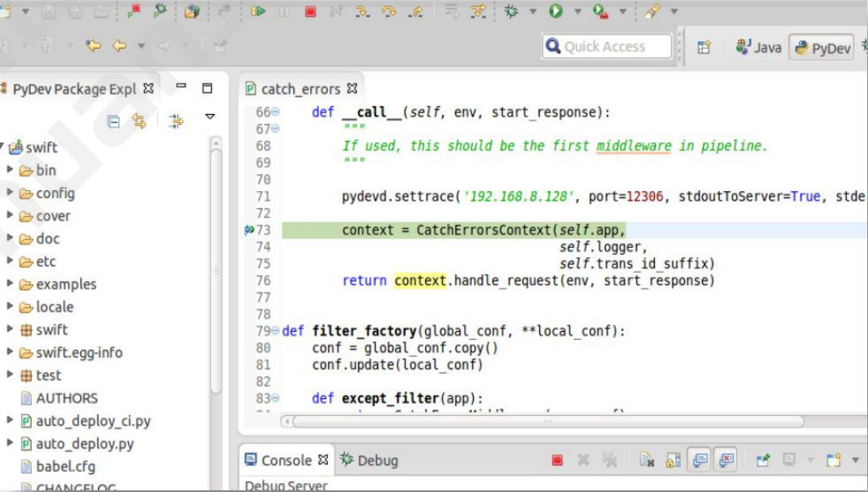Viewport: 868px width, 492px height.
Task: Open a new console view icon
Action: (x=833, y=460)
